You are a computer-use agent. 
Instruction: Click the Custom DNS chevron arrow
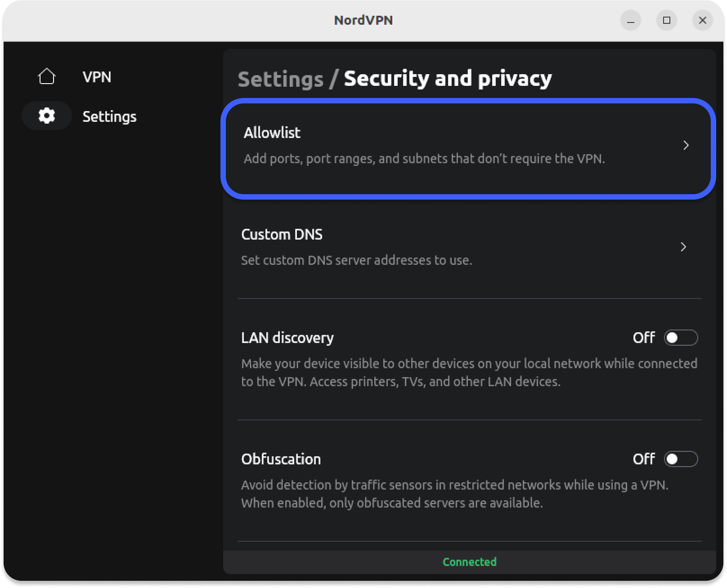click(x=683, y=247)
